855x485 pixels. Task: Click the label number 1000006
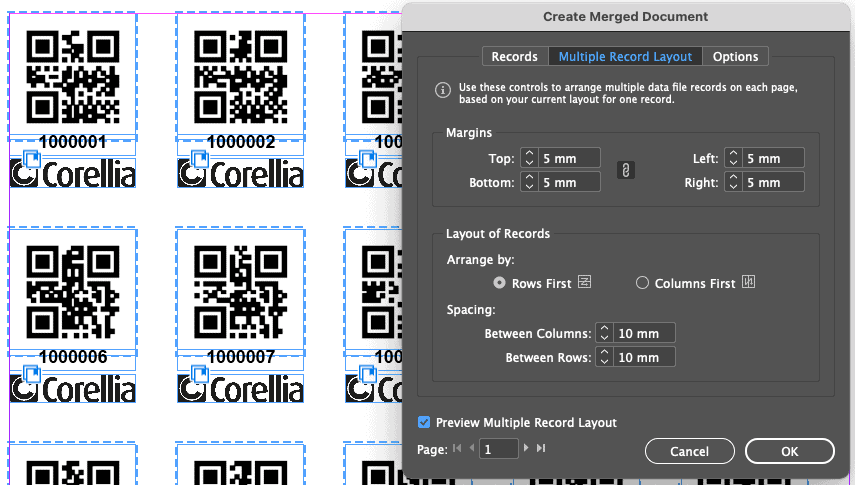(73, 357)
